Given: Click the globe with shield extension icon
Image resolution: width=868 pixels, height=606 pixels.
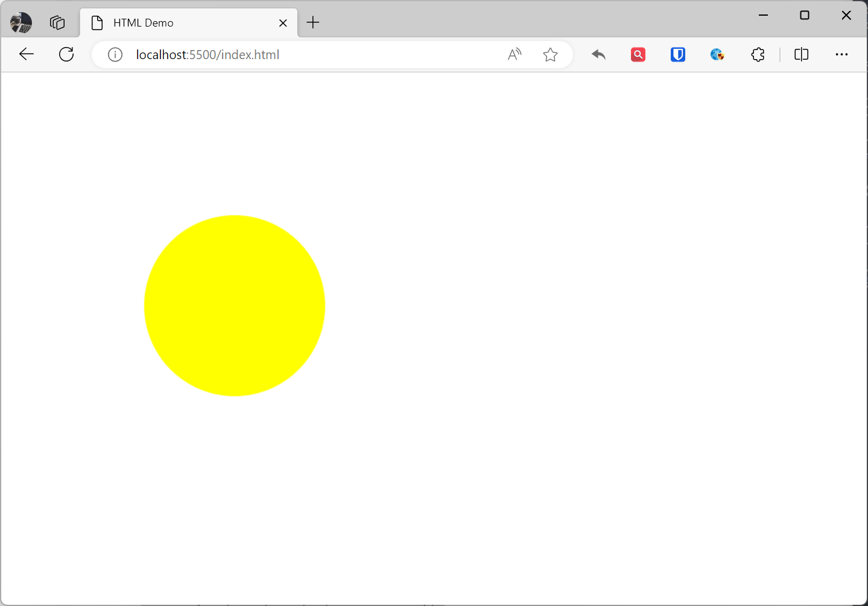Looking at the screenshot, I should tap(717, 55).
